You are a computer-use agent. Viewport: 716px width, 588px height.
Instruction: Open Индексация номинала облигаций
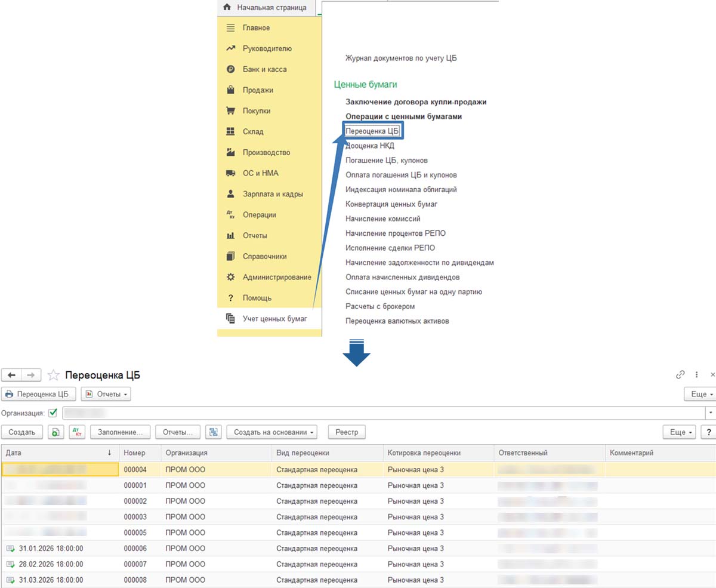click(x=401, y=190)
